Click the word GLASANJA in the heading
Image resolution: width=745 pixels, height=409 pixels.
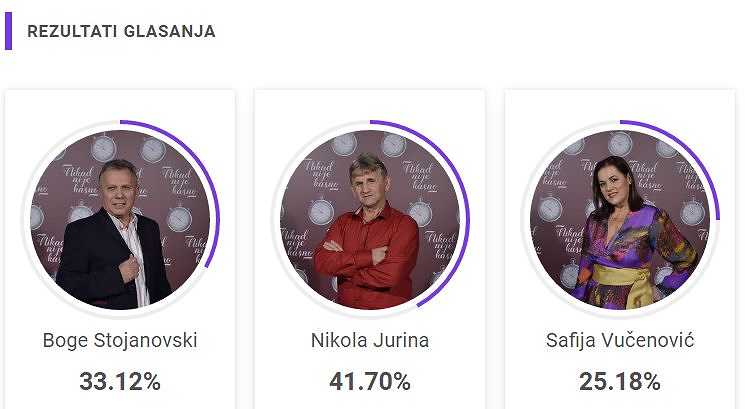(x=170, y=31)
